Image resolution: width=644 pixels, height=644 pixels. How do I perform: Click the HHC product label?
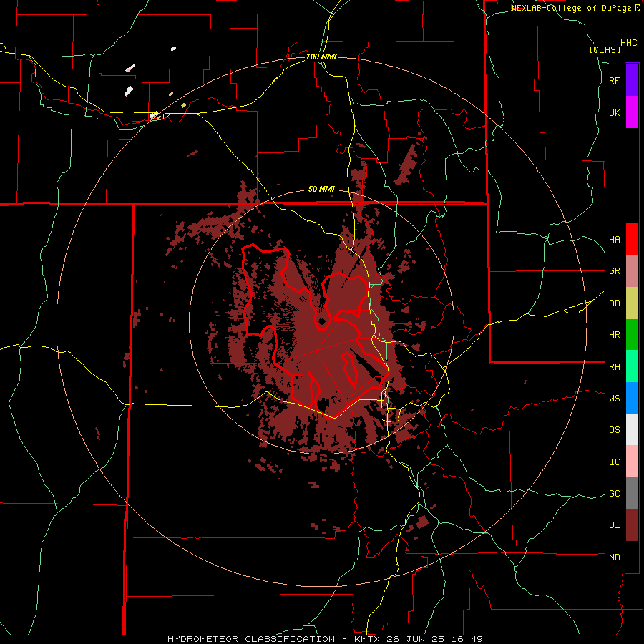(628, 43)
